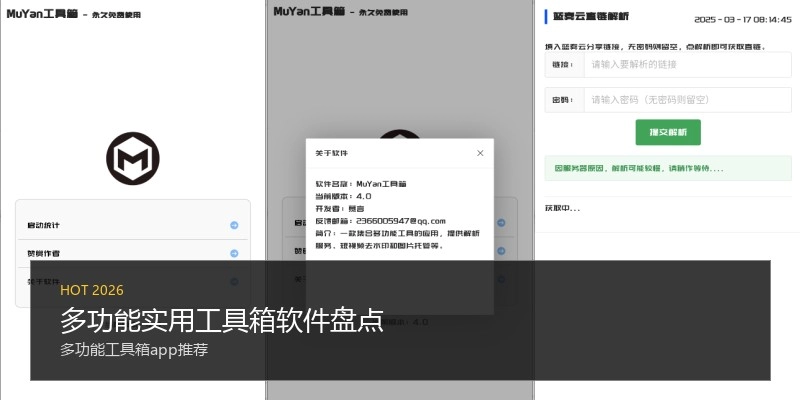
Task: Click the feedback email 2366005947@qq.com
Action: coord(401,221)
